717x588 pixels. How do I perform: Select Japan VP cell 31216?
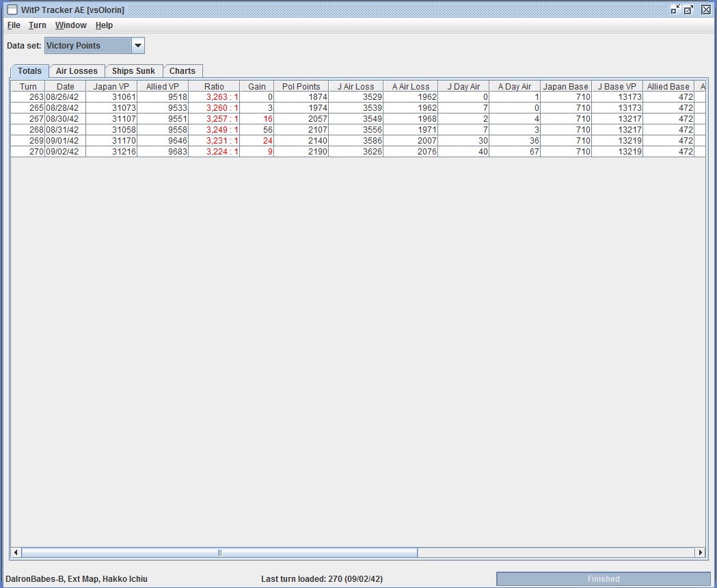coord(111,152)
